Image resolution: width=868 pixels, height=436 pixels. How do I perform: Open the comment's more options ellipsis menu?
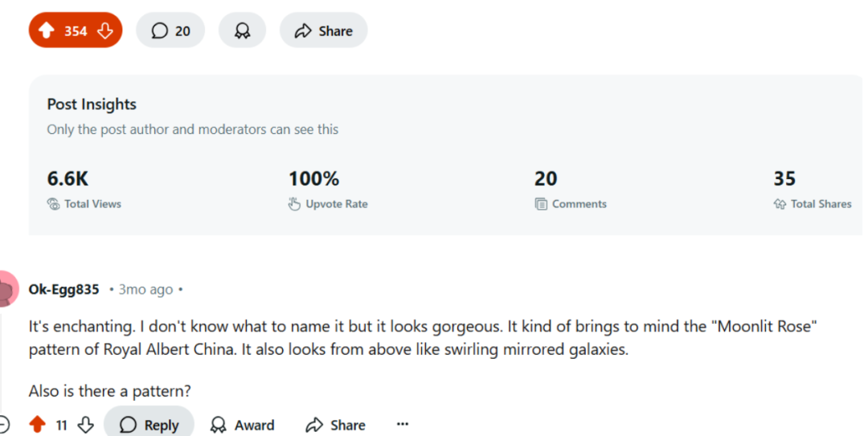click(403, 425)
